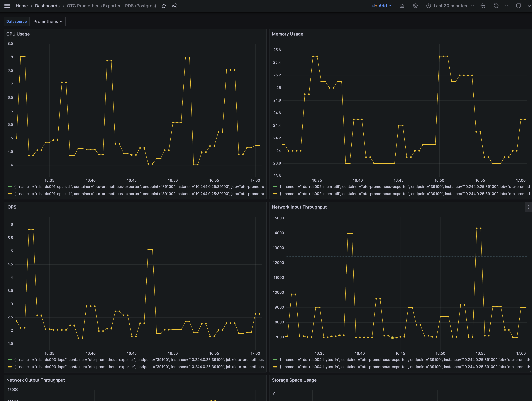This screenshot has height=401, width=532.
Task: Click the Memory Usage panel title
Action: [x=287, y=34]
